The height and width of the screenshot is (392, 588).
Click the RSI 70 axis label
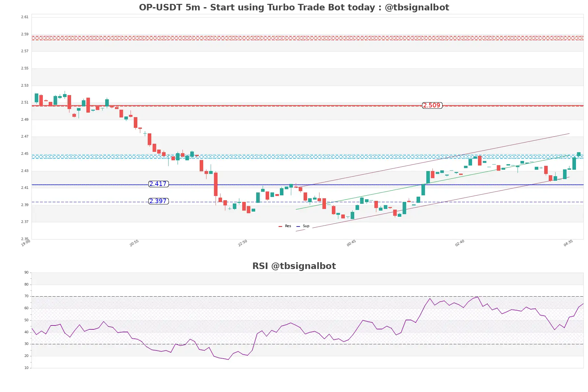click(26, 296)
